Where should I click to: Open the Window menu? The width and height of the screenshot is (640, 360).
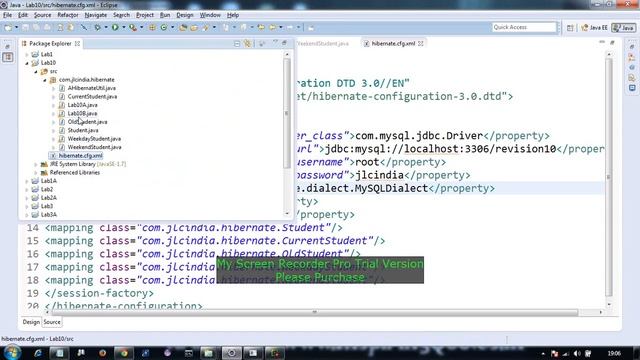(210, 15)
